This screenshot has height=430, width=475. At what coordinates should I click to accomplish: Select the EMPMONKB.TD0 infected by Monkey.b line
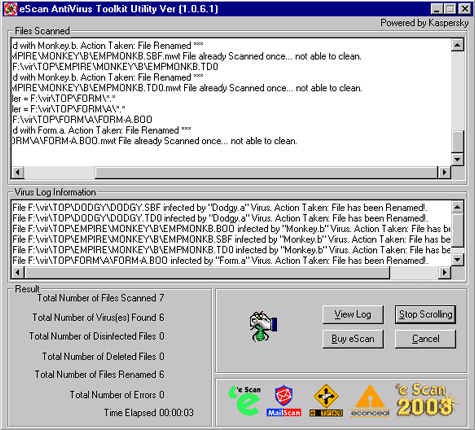coord(232,250)
